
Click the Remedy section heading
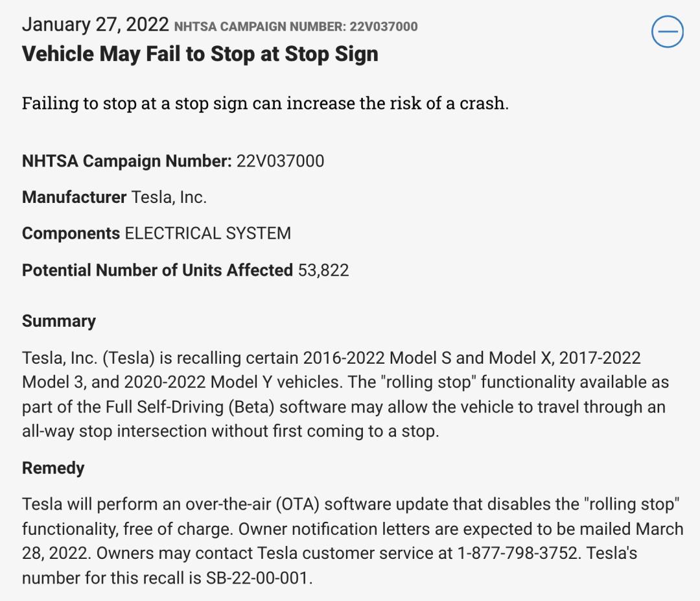pyautogui.click(x=53, y=468)
